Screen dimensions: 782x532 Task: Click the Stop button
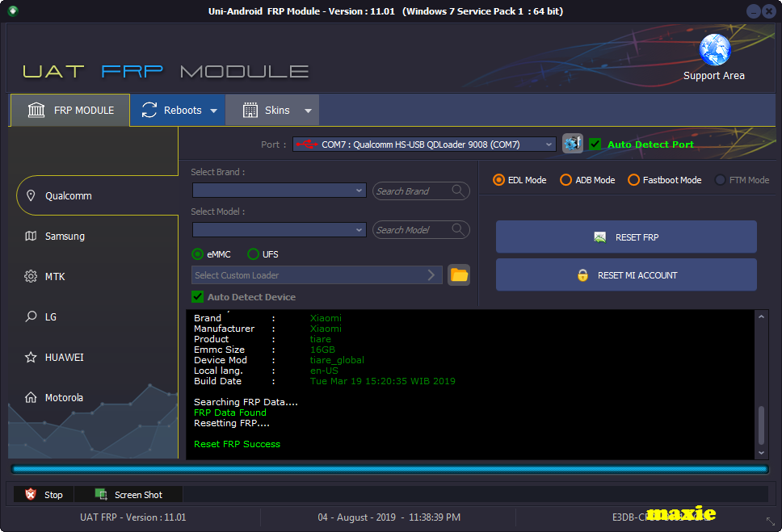point(44,494)
